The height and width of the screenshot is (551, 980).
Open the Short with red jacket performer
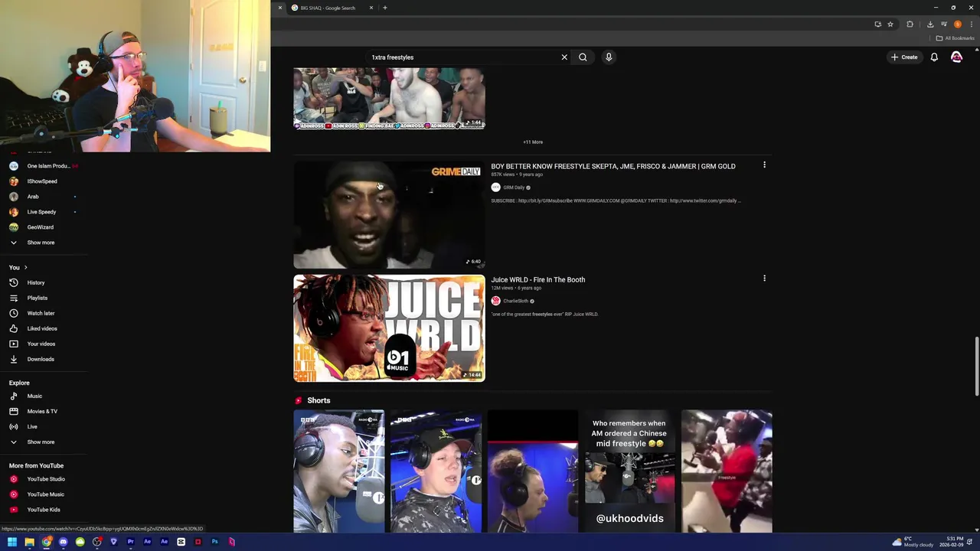coord(727,471)
